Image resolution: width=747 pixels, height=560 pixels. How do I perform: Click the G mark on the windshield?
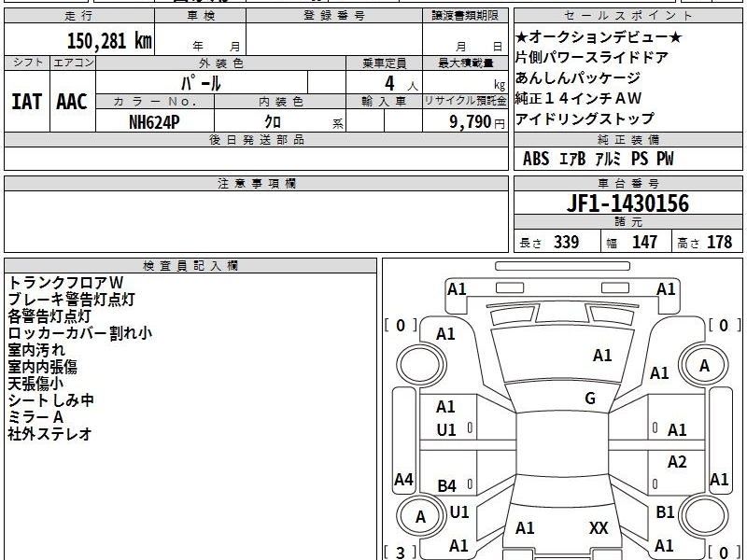pyautogui.click(x=590, y=399)
